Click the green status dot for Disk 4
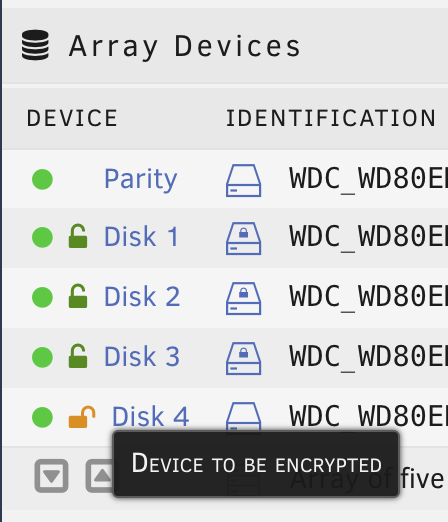This screenshot has width=448, height=522. pos(42,417)
